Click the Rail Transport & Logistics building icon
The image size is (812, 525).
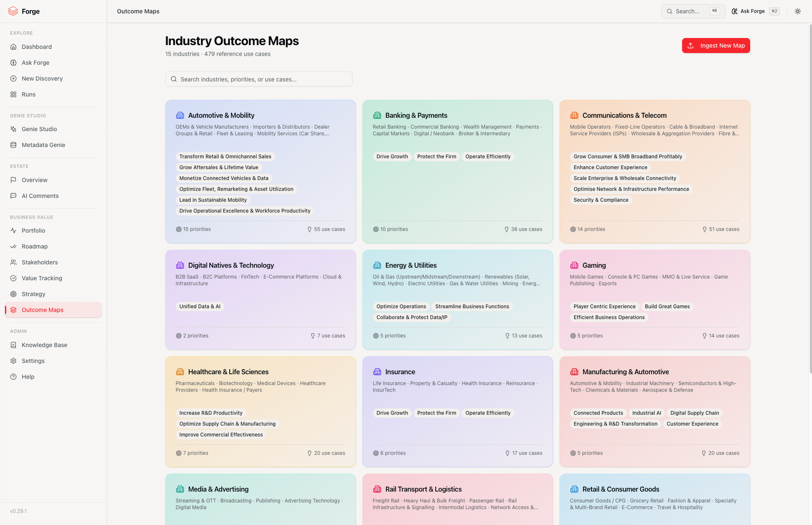point(377,489)
